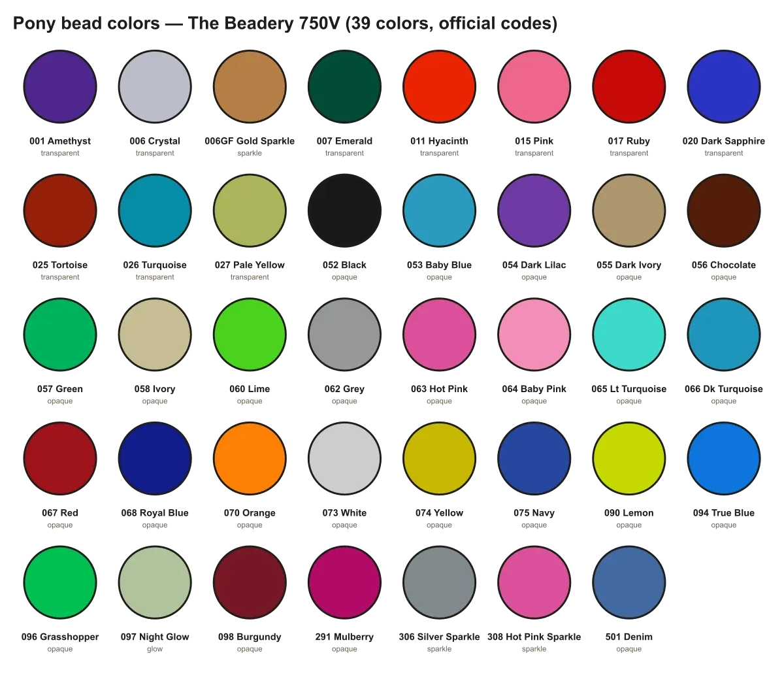Click the '291 Mulberry' name label
Screen dimensions: 784x683
click(344, 637)
